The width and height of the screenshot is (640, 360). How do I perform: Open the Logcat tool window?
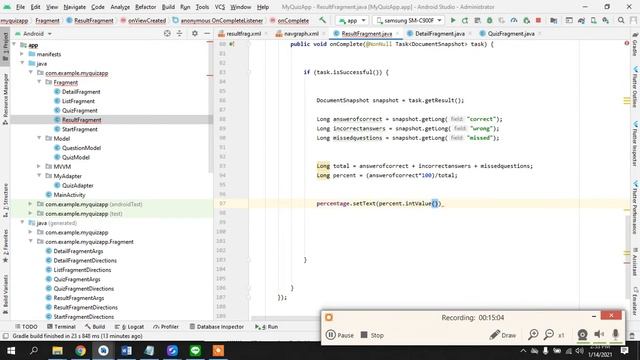pos(129,327)
